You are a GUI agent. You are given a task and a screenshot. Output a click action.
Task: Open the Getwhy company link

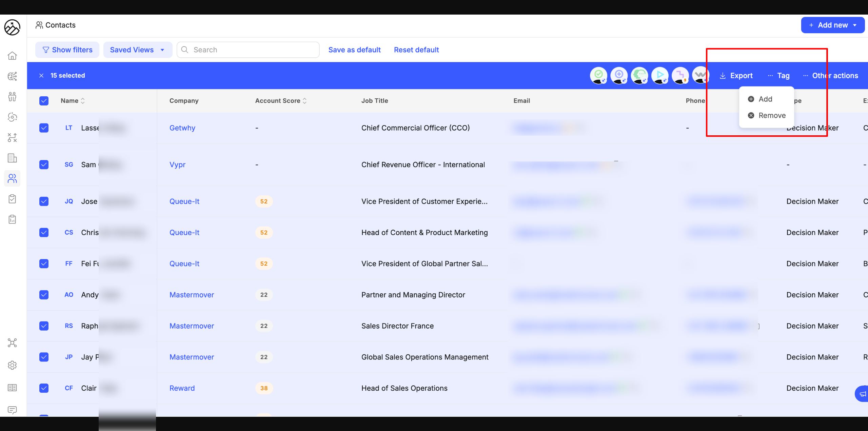pyautogui.click(x=182, y=128)
